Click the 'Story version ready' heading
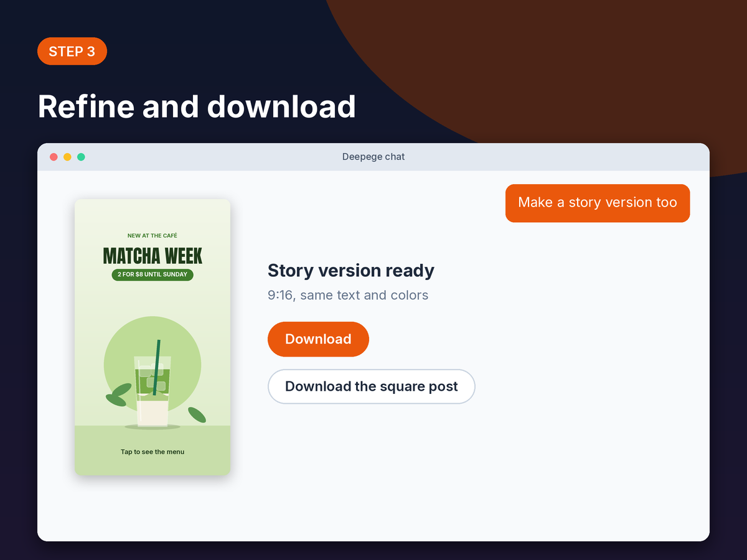Image resolution: width=747 pixels, height=560 pixels. 351,271
